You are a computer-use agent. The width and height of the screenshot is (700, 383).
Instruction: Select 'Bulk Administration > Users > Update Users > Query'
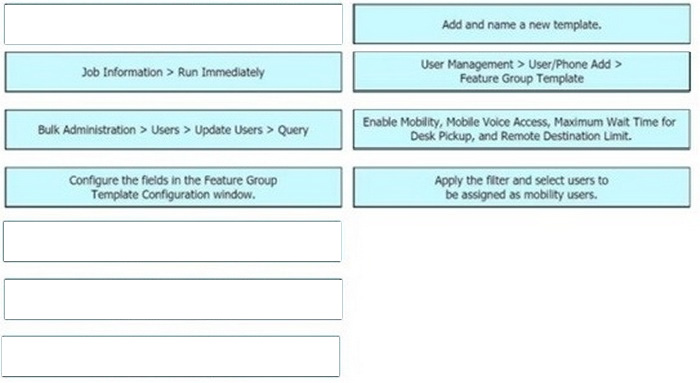click(173, 130)
